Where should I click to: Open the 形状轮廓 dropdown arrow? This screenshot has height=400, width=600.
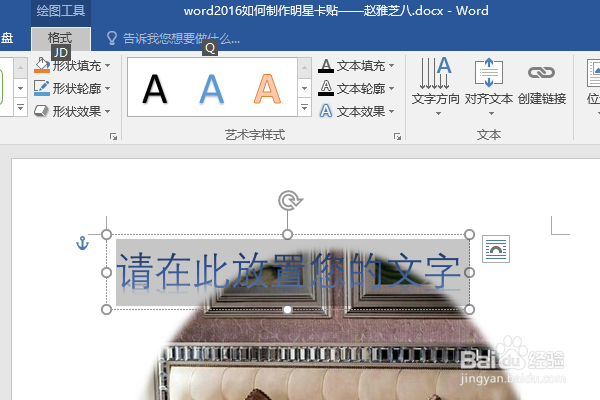[x=108, y=88]
